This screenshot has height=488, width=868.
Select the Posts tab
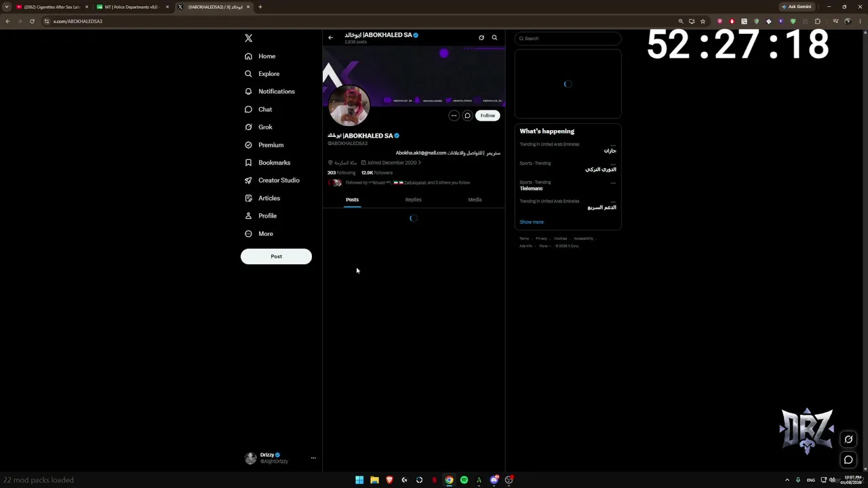pos(352,200)
